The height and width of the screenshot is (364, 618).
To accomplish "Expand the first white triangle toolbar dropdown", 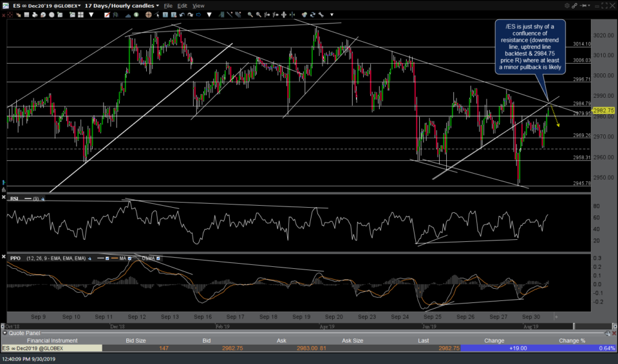I will coord(91,15).
